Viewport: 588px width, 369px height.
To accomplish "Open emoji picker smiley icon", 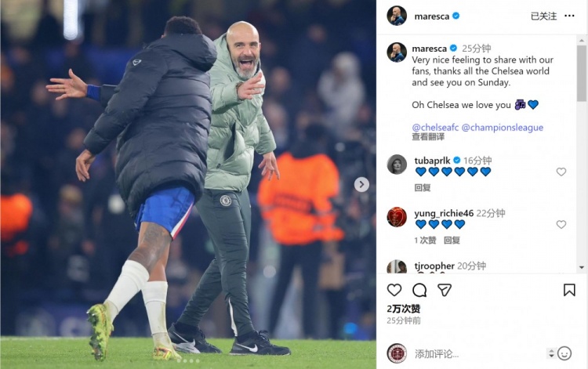I will (564, 353).
